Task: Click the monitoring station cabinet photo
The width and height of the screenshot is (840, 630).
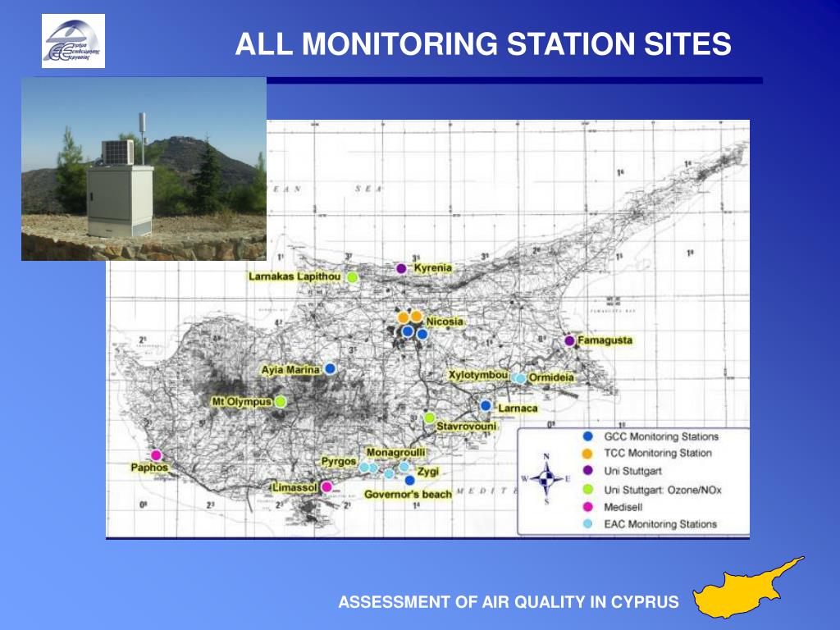Action: click(x=144, y=169)
